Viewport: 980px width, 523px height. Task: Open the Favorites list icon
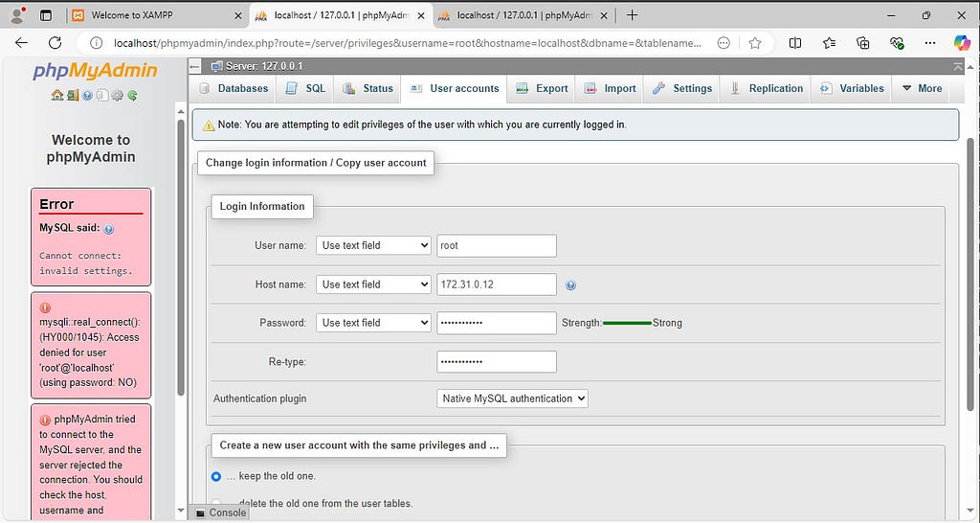coord(830,42)
